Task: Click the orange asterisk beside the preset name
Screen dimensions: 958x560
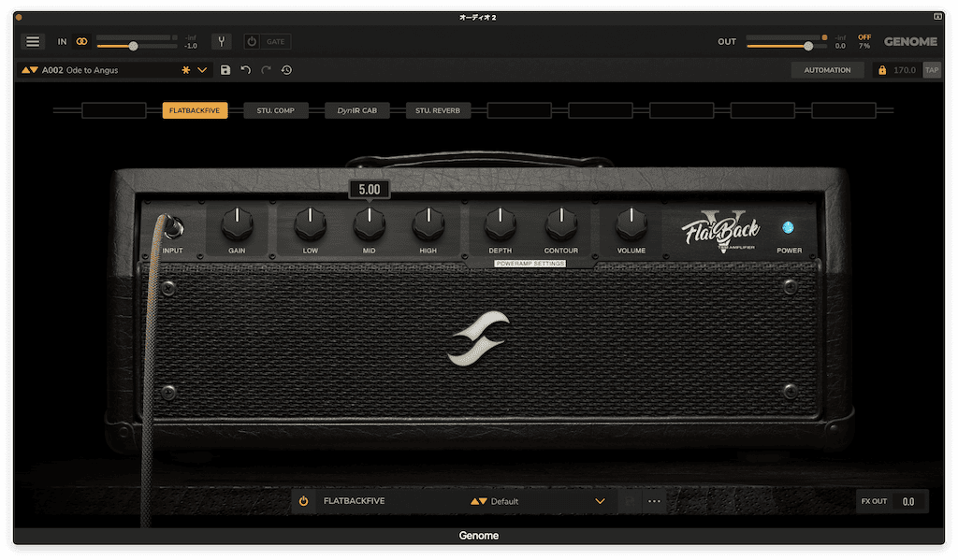Action: 186,70
